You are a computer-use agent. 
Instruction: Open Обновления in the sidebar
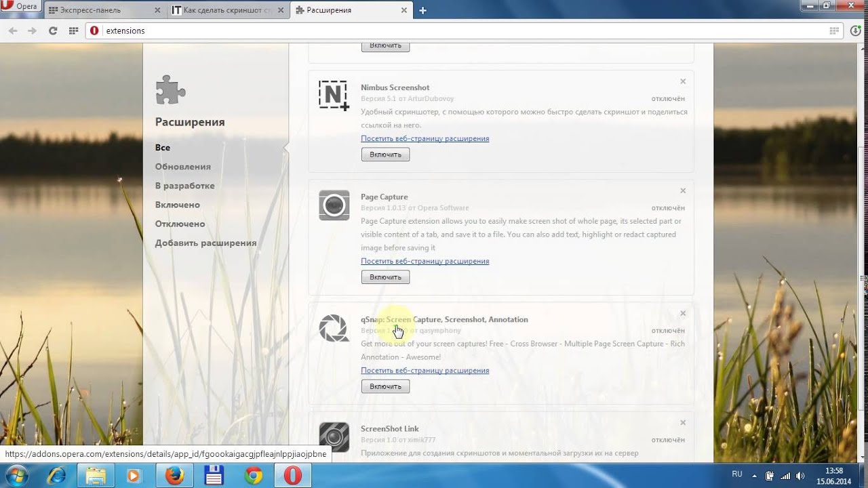pyautogui.click(x=182, y=166)
